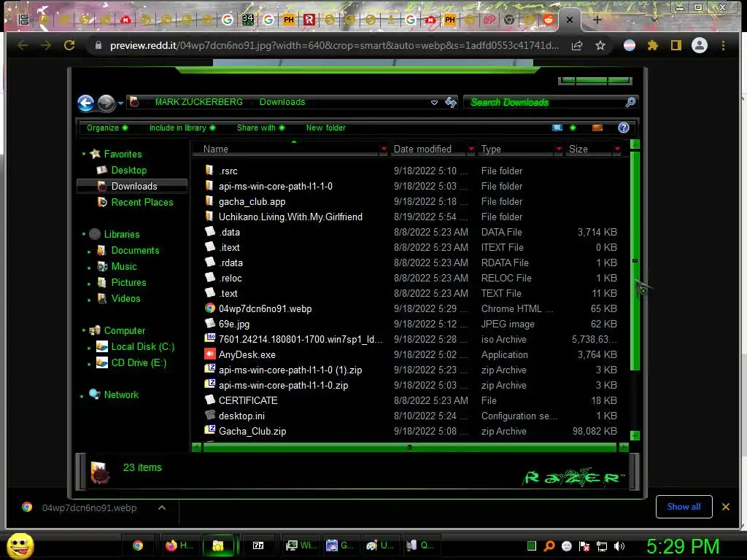Click Chrome's back navigation arrow
The height and width of the screenshot is (560, 747).
tap(23, 45)
